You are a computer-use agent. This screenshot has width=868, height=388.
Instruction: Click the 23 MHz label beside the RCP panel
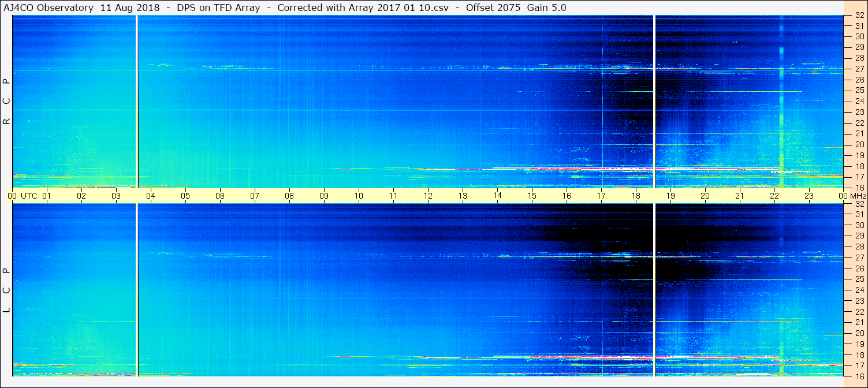[x=859, y=112]
